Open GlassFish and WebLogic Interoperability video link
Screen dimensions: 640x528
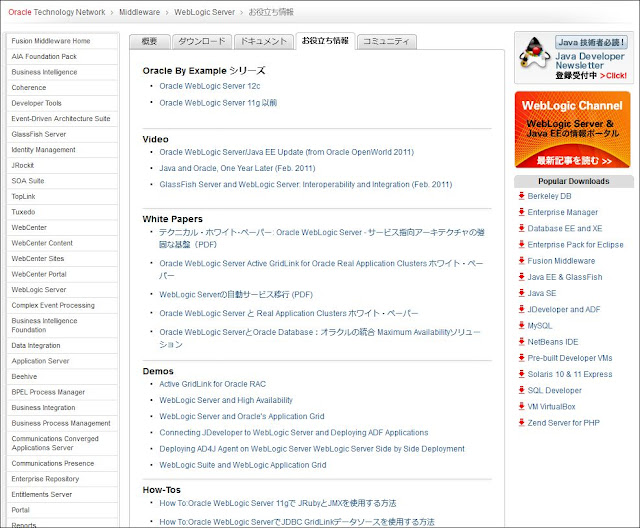[306, 184]
